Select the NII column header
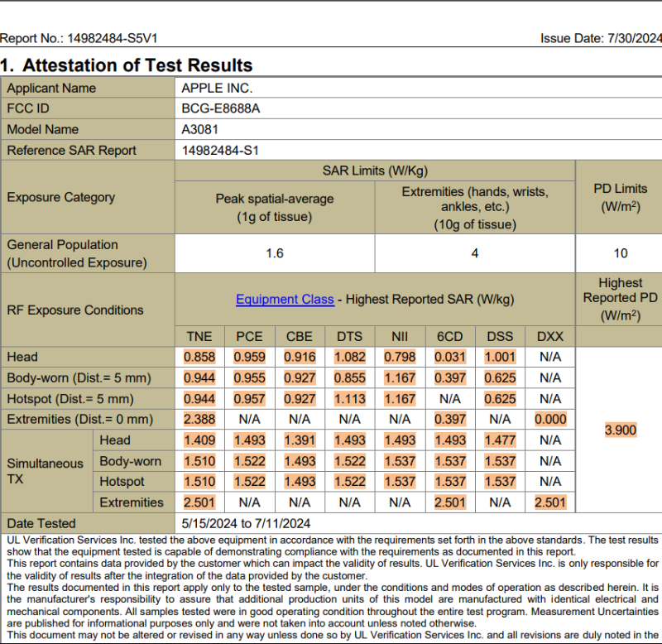 point(400,336)
